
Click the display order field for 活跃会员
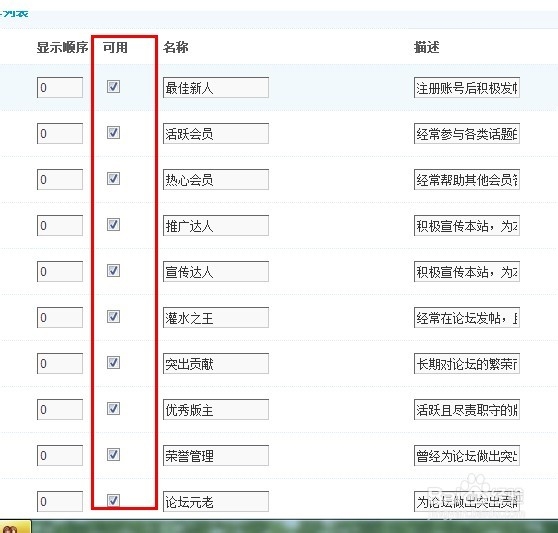(x=60, y=133)
